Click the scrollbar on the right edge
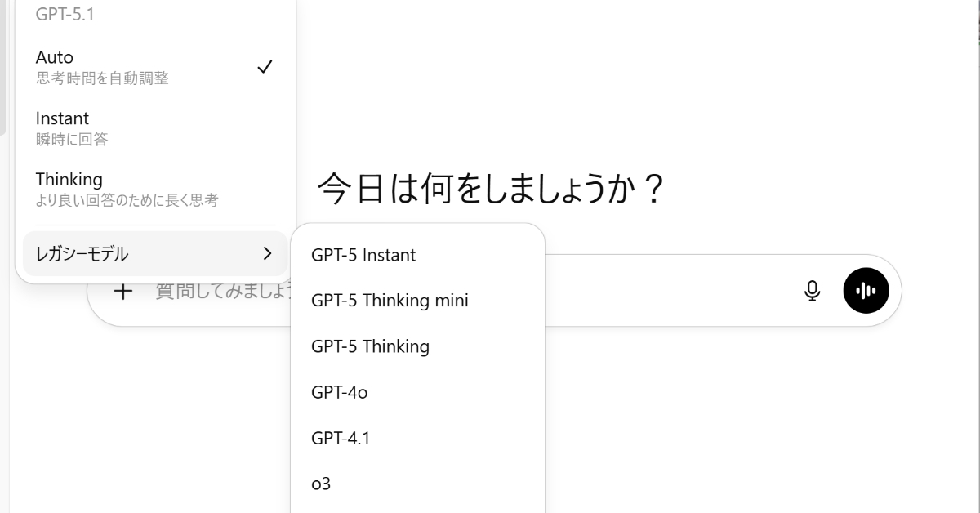Screen dimensions: 980x513 coord(975,256)
